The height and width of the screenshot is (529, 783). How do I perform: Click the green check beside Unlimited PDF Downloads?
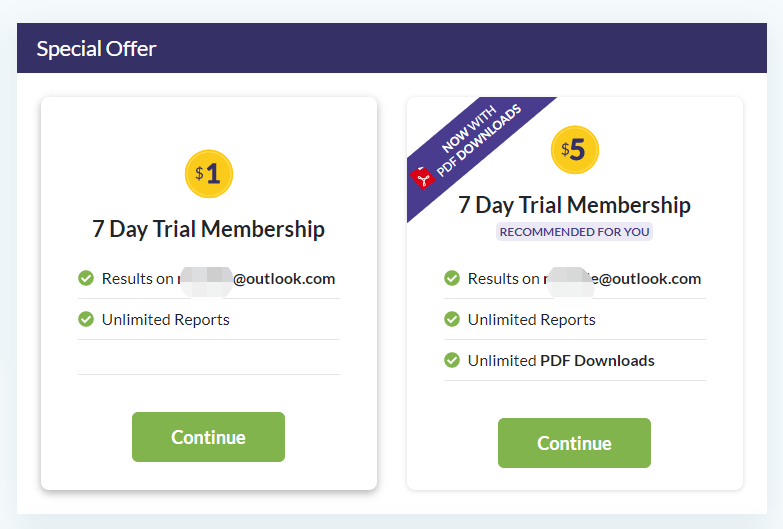(x=452, y=360)
